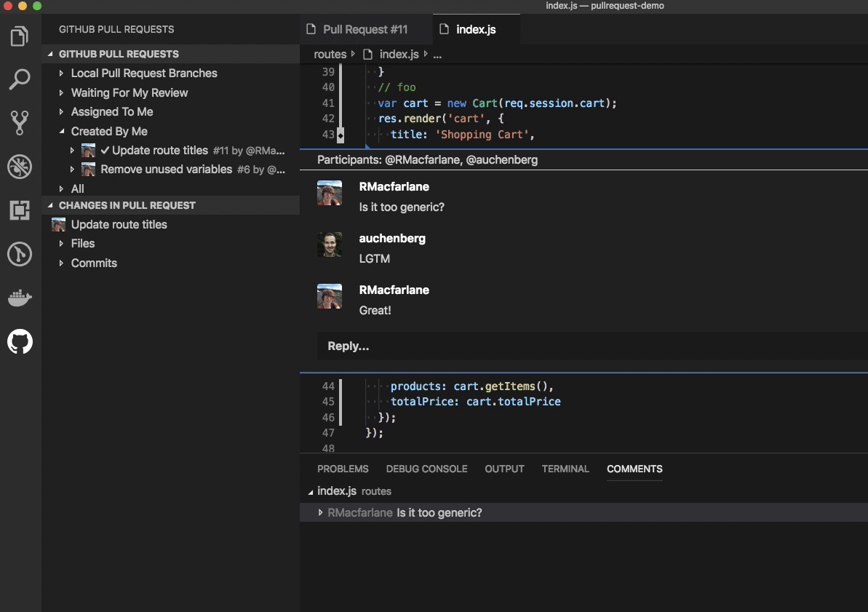Click Reply to respond to the thread

point(348,346)
